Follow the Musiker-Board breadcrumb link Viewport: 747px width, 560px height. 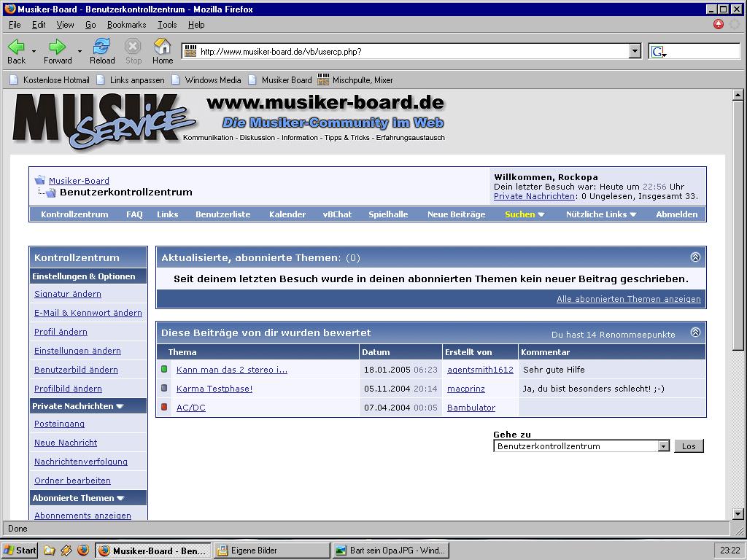click(x=79, y=181)
